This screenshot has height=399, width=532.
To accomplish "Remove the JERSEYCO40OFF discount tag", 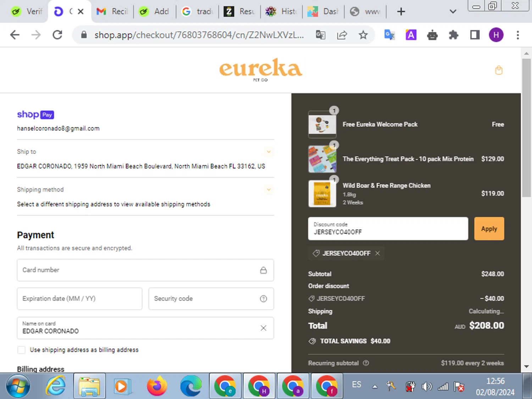I will (x=377, y=253).
